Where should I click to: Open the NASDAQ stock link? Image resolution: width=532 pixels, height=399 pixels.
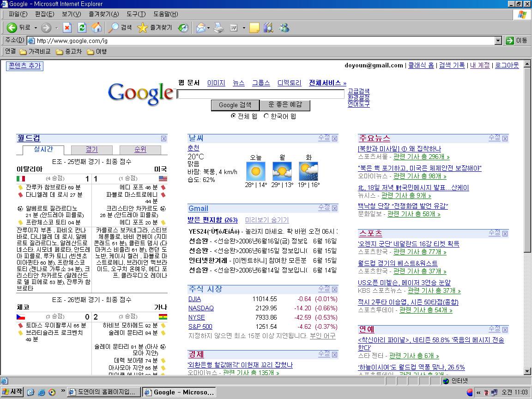201,308
